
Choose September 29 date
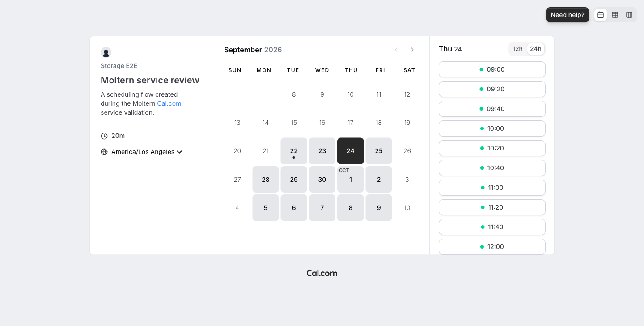pos(294,180)
